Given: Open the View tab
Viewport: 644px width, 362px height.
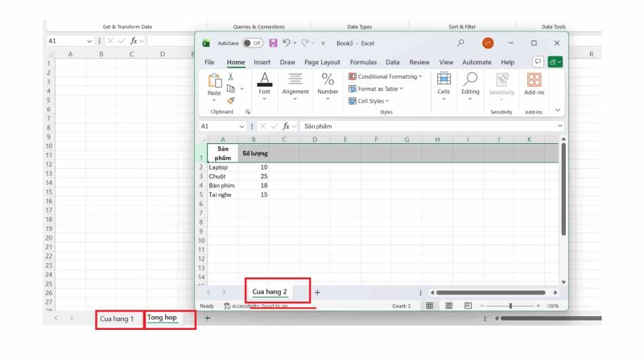Looking at the screenshot, I should click(446, 62).
